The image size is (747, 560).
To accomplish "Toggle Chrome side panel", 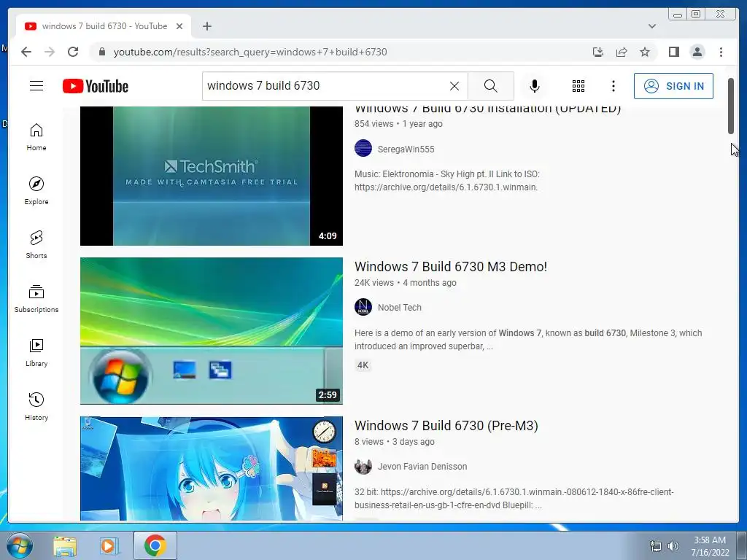I will (673, 52).
